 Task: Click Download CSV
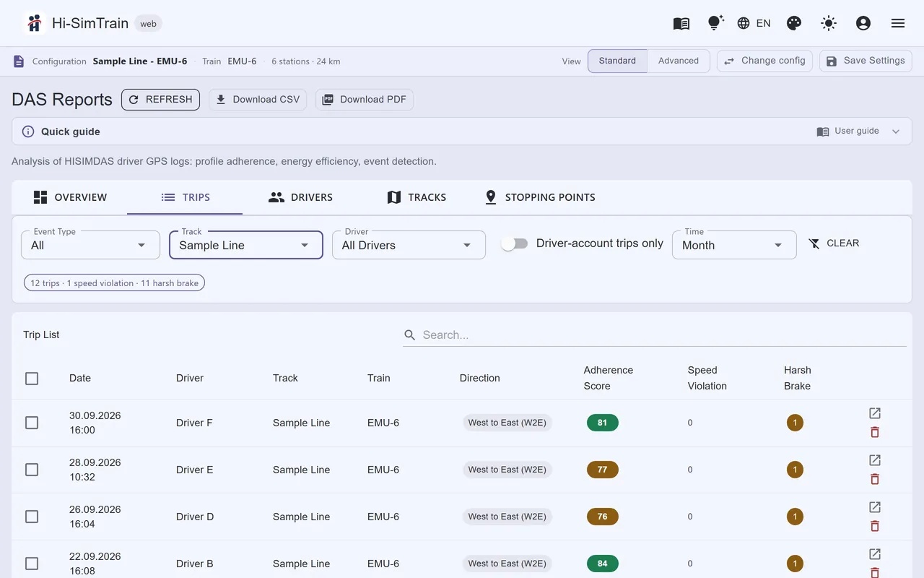[258, 100]
